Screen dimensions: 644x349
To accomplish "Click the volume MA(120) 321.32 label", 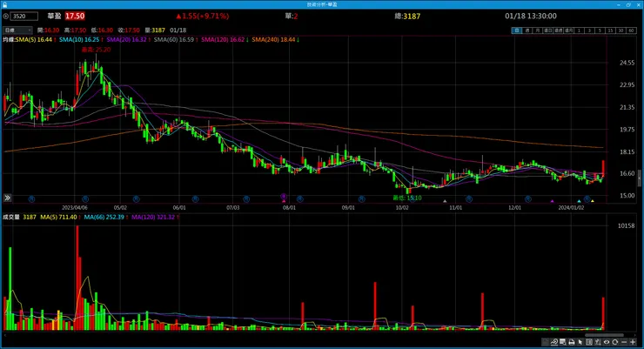I will (153, 218).
